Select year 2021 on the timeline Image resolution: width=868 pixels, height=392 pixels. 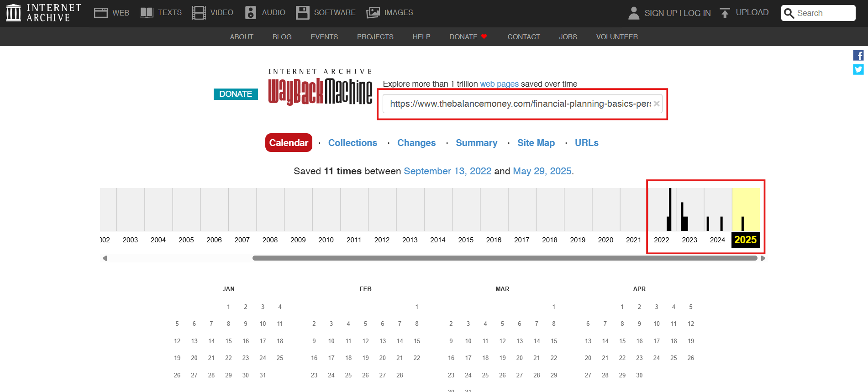[633, 240]
